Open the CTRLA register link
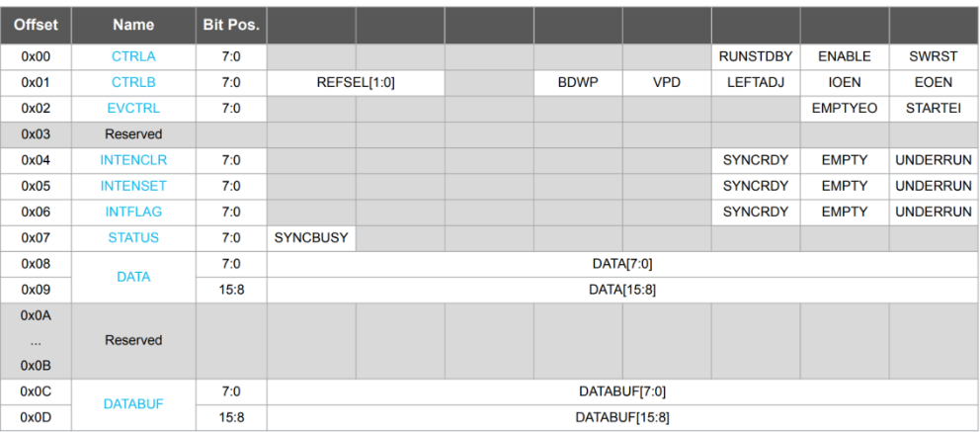The image size is (980, 432). click(x=133, y=56)
